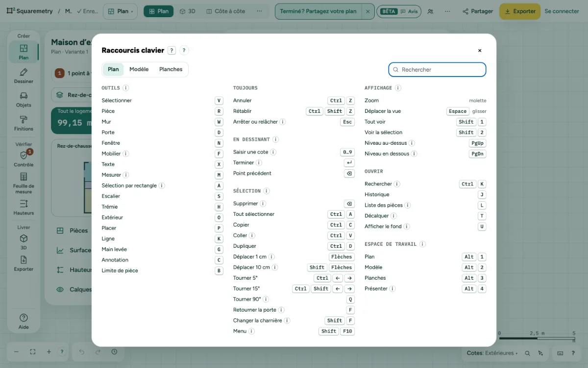Click the yellow Exporter button in top bar

[x=520, y=11]
